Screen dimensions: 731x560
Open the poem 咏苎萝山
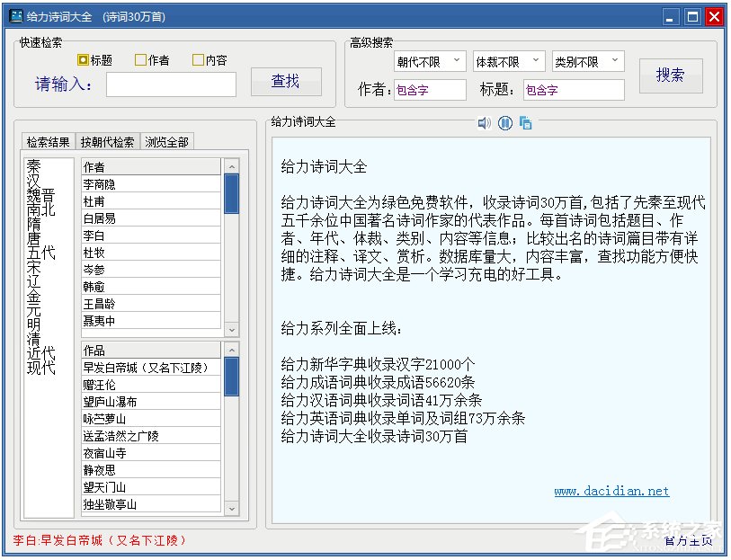(x=151, y=419)
